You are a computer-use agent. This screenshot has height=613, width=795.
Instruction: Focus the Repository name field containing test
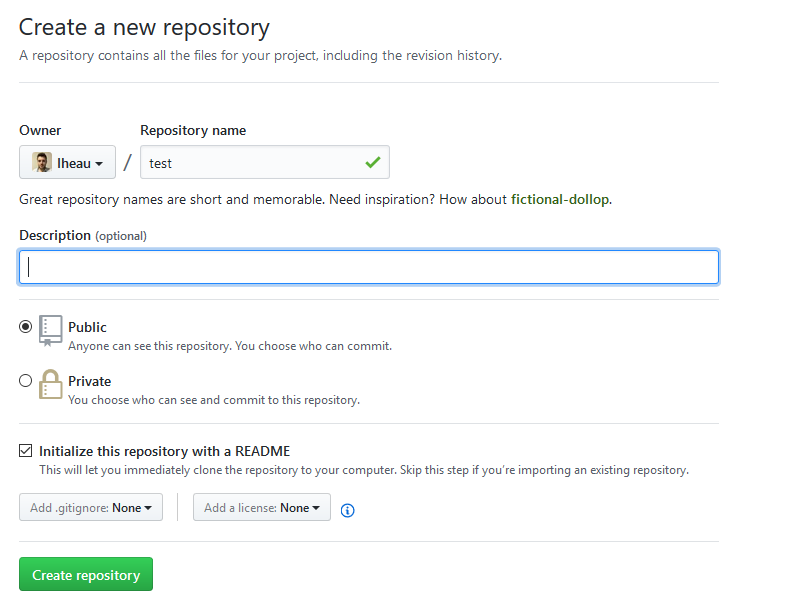[250, 163]
